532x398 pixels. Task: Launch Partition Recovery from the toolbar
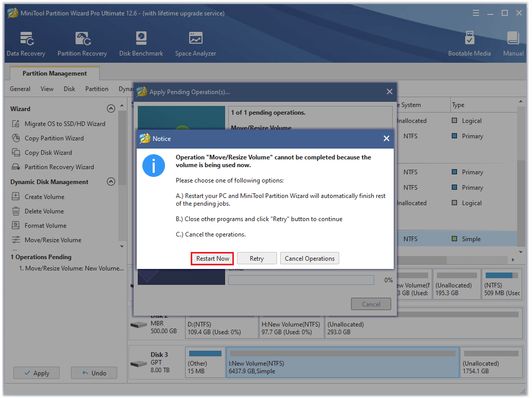point(82,44)
